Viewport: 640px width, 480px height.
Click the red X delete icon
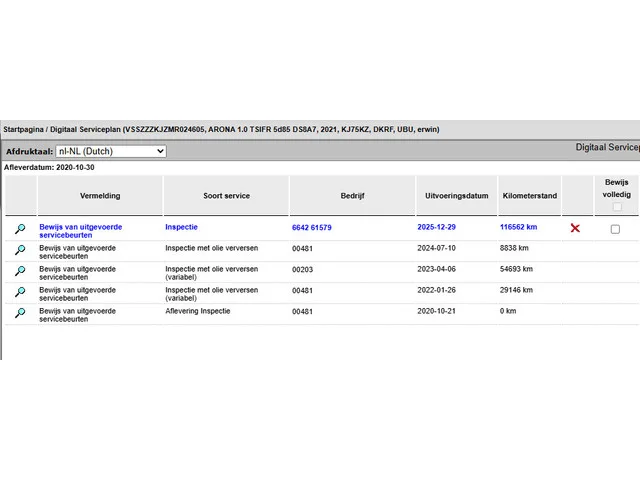575,229
